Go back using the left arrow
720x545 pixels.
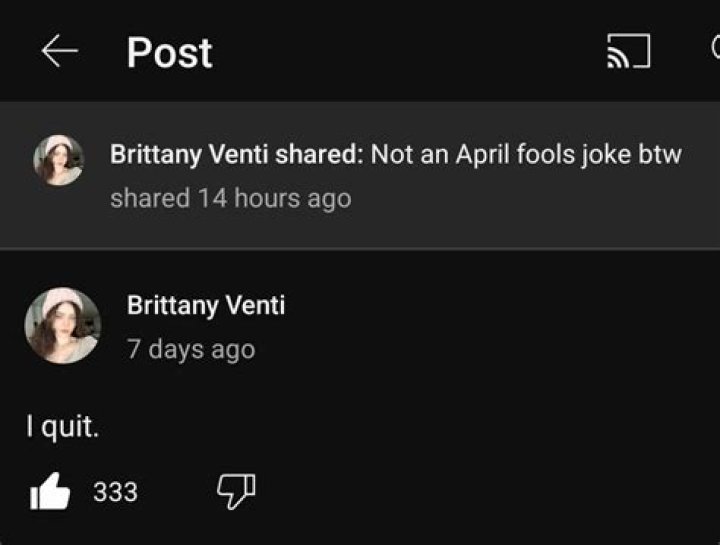click(x=60, y=51)
